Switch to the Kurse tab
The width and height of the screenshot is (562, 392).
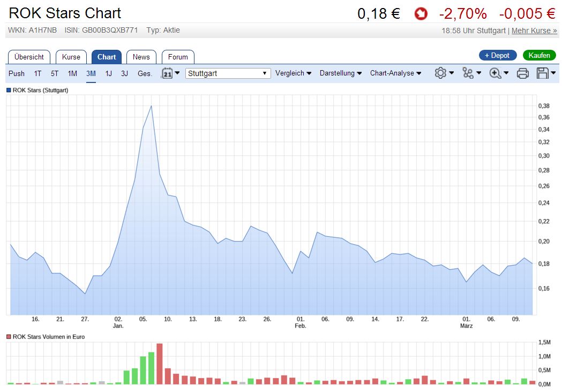click(71, 57)
